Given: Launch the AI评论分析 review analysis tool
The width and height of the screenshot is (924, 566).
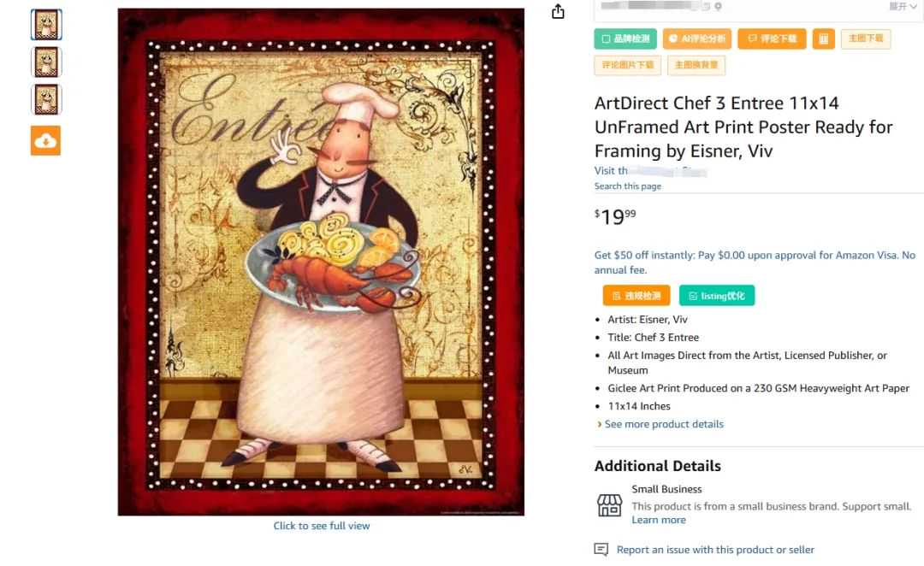Looking at the screenshot, I should point(697,38).
